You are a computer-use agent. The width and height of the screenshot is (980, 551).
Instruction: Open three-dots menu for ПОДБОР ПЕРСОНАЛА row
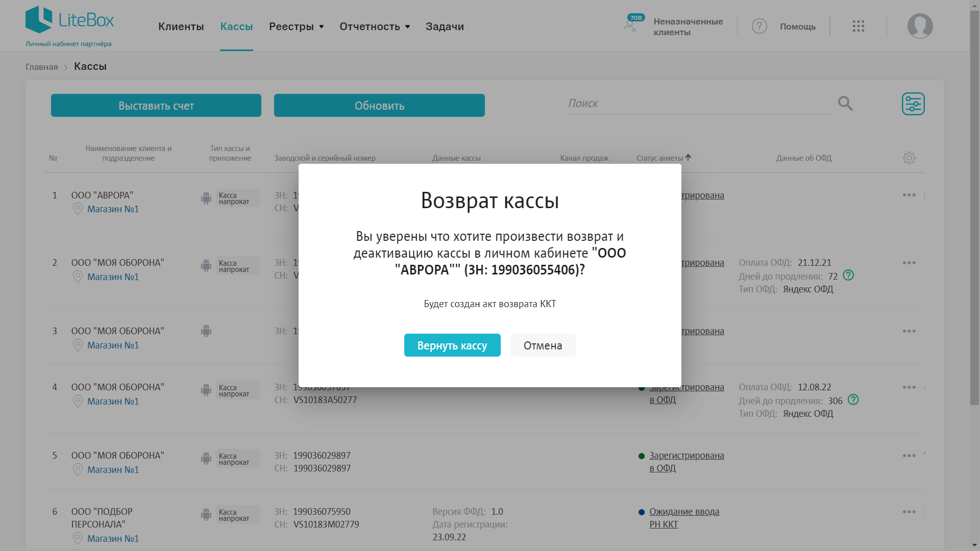tap(909, 512)
